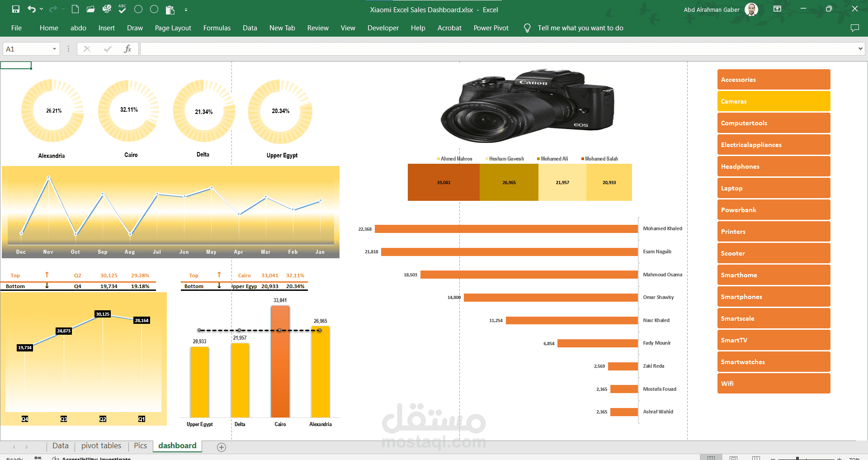Open the Redo history dropdown arrow
This screenshot has height=460, width=868.
(x=63, y=9)
